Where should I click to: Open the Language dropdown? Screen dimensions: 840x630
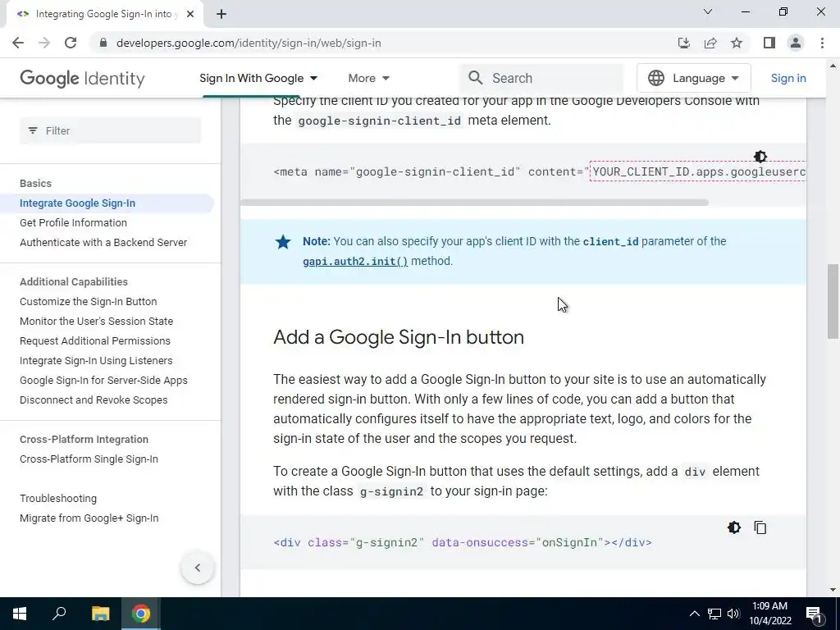click(694, 78)
